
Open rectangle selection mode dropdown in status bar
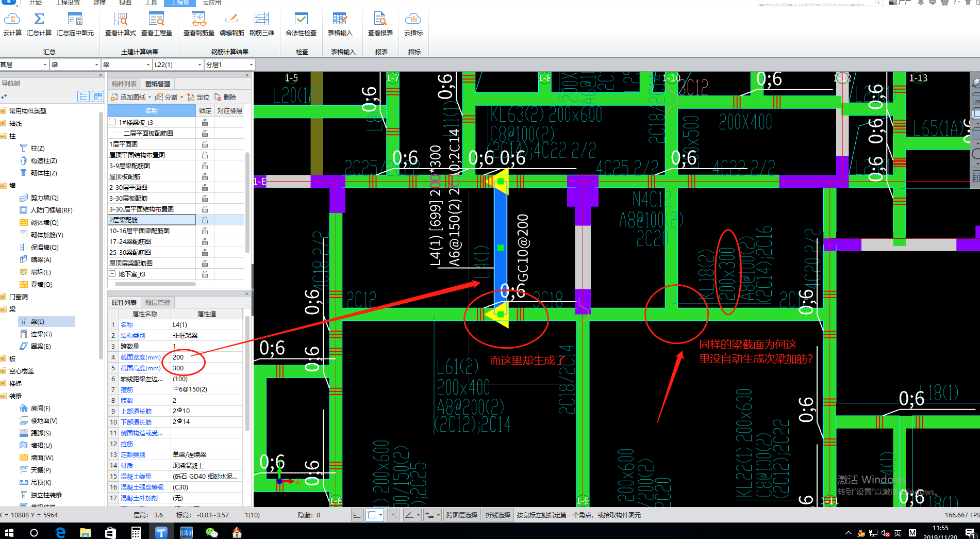(381, 515)
